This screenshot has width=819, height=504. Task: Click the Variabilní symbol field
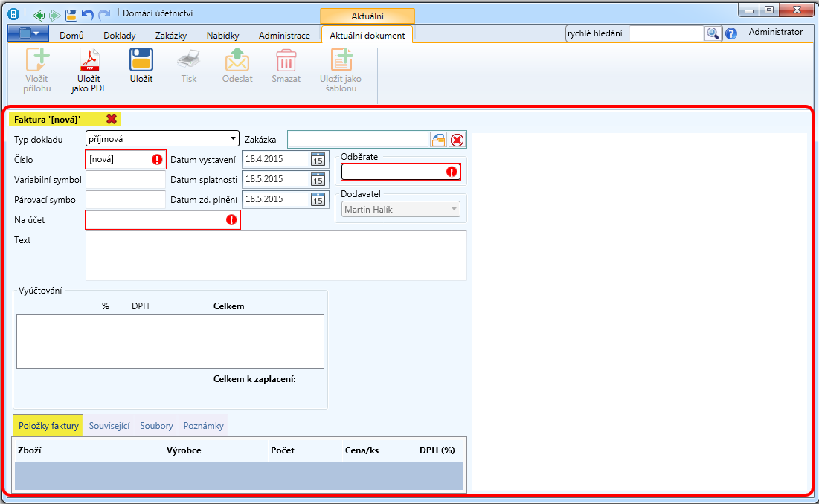126,179
